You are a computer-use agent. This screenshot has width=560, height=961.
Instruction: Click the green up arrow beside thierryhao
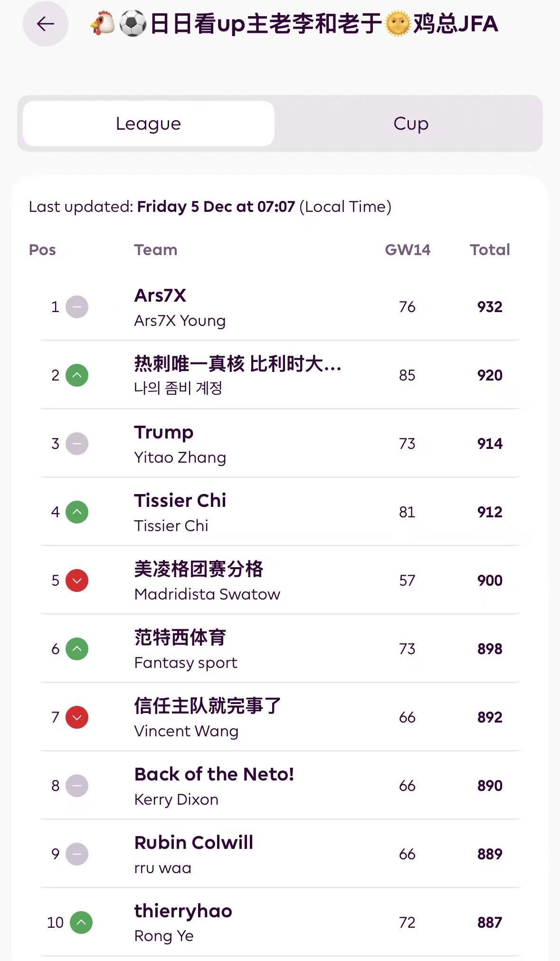click(x=81, y=923)
